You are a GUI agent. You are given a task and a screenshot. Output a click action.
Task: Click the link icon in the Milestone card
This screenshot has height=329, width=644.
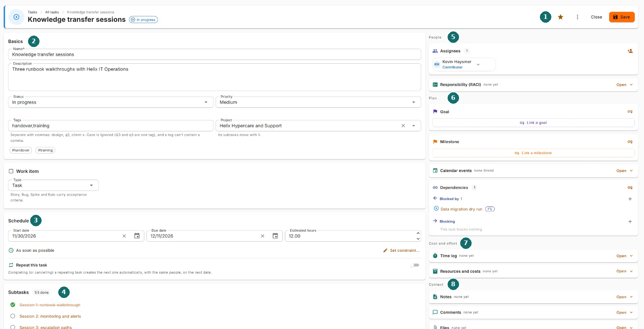(630, 142)
